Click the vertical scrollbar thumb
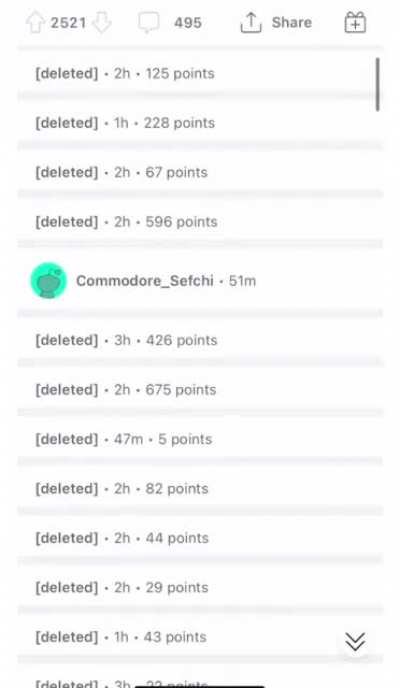Screen dimensions: 400x688 coord(378,84)
